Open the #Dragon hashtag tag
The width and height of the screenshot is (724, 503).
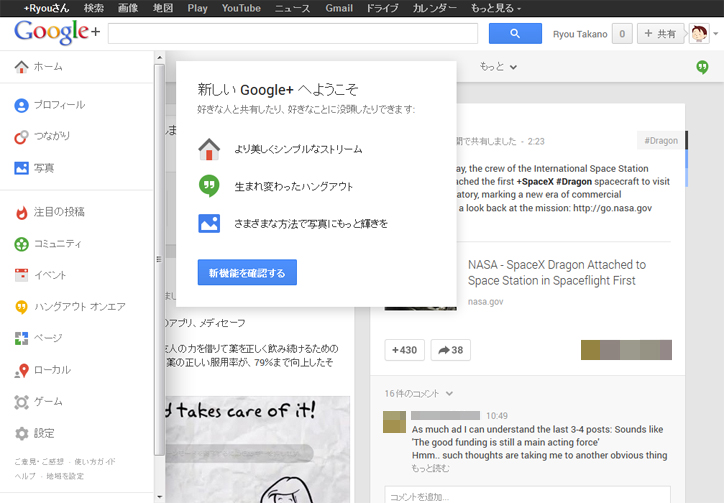pyautogui.click(x=661, y=140)
